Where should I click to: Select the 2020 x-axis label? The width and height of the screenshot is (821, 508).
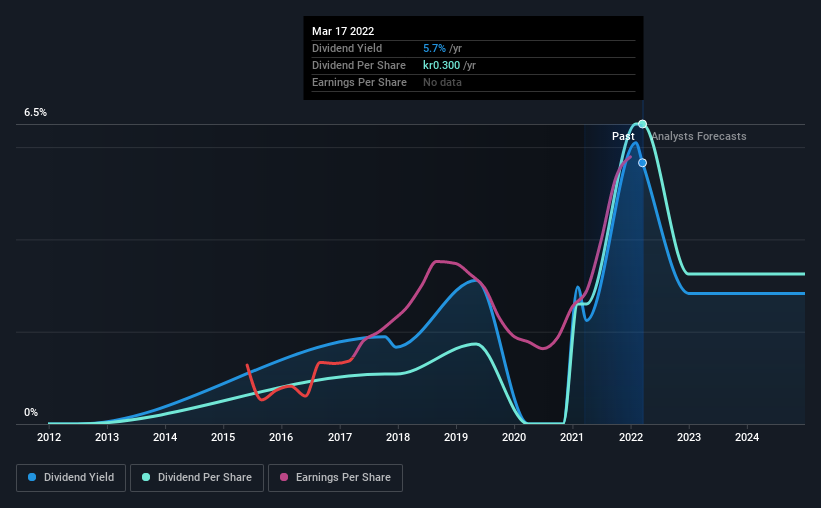coord(514,437)
